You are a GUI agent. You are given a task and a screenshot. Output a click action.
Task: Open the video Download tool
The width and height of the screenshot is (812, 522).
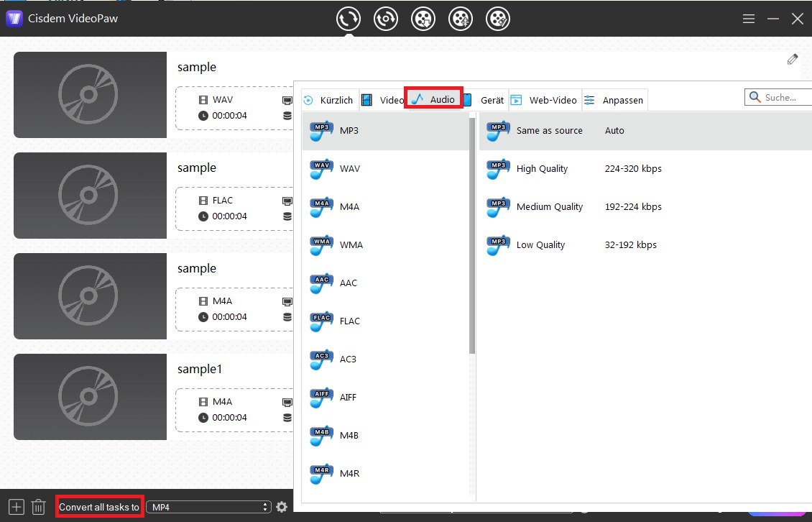[x=423, y=18]
